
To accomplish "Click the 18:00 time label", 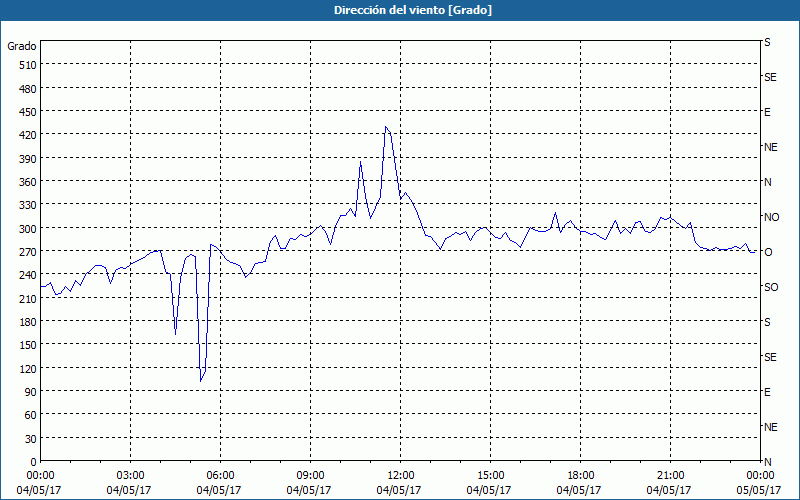I will click(580, 476).
